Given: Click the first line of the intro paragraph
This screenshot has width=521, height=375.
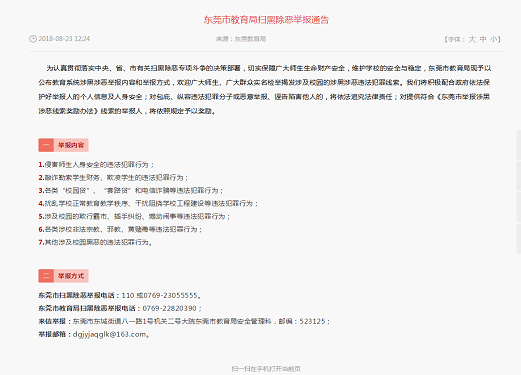Looking at the screenshot, I should tap(269, 68).
